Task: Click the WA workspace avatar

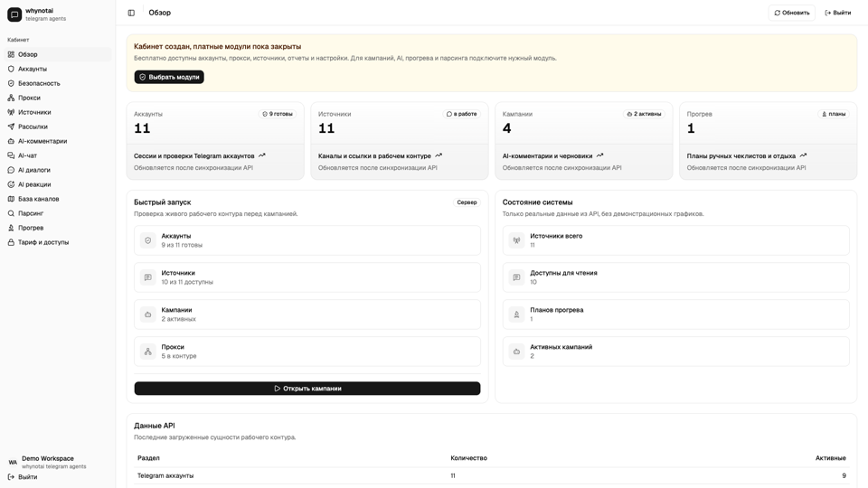Action: [13, 462]
